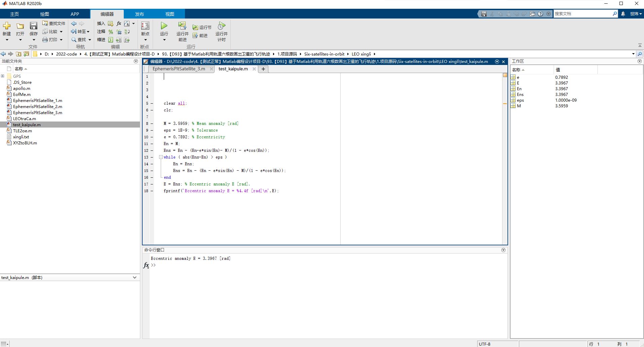
Task: Click the search documentation field
Action: tap(583, 14)
